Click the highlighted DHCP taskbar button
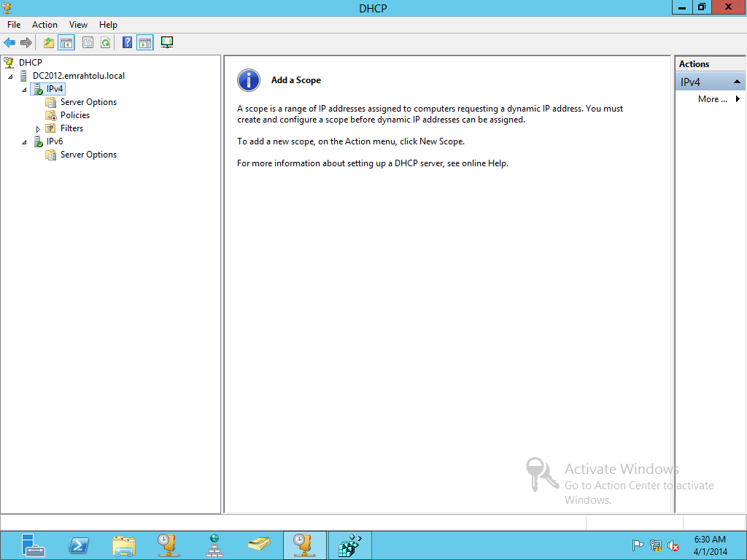 tap(304, 545)
